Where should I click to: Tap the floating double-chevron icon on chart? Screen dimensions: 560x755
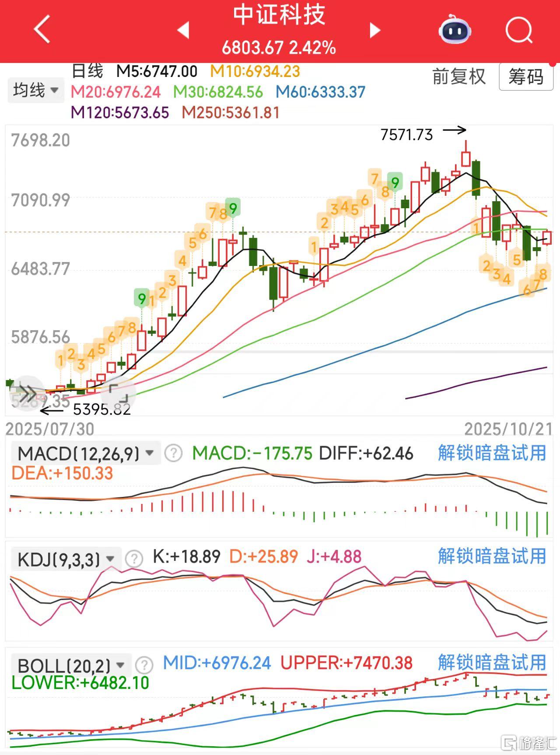coord(27,393)
